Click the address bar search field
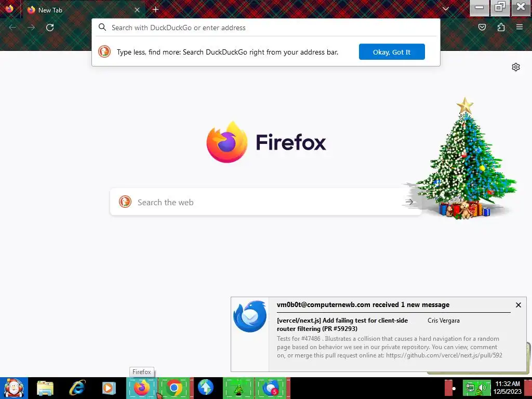The width and height of the screenshot is (532, 399). [x=265, y=28]
